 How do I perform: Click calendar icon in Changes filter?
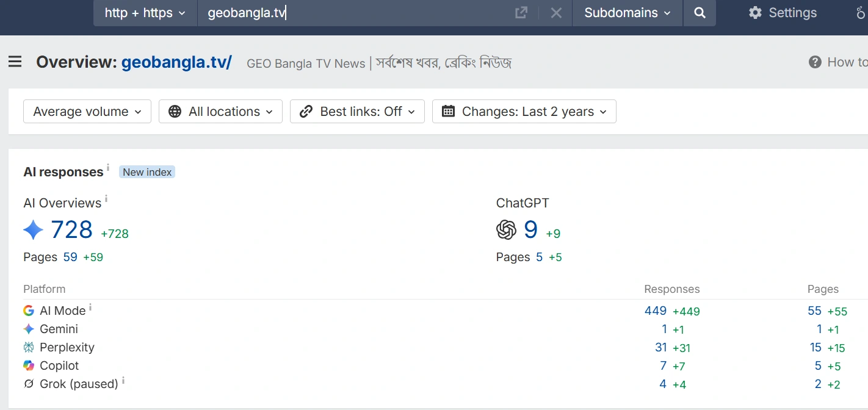coord(448,111)
